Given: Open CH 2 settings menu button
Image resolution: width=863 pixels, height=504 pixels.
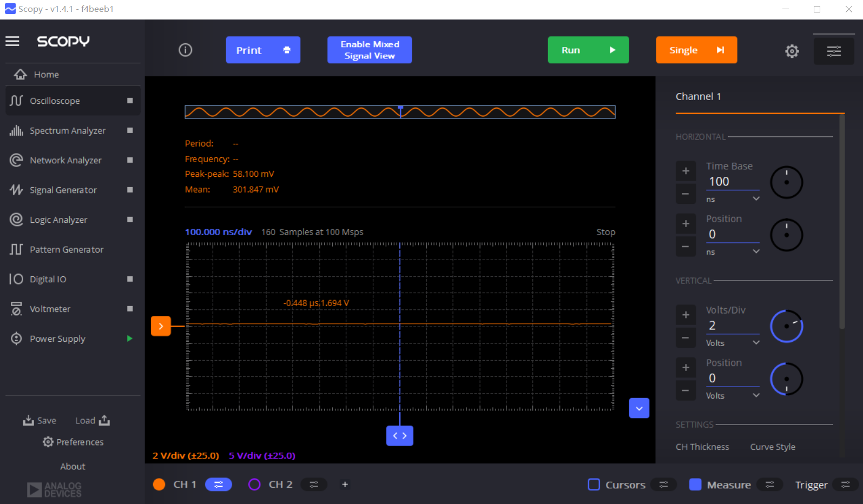Looking at the screenshot, I should 314,485.
